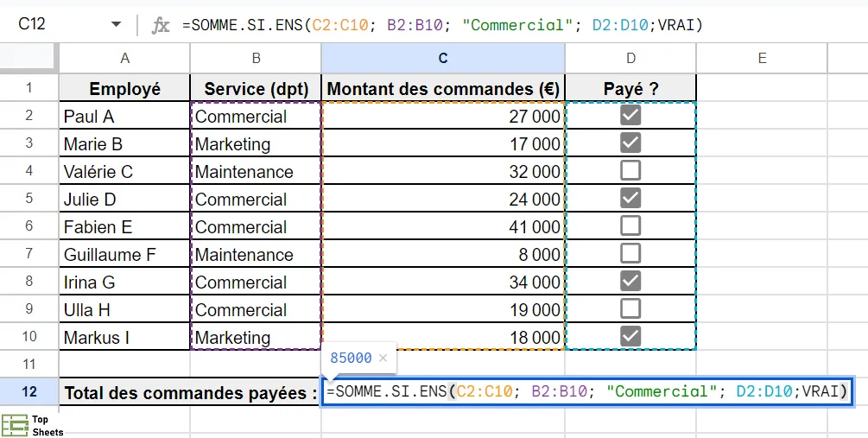Select the cell containing Ulla H

click(x=124, y=309)
